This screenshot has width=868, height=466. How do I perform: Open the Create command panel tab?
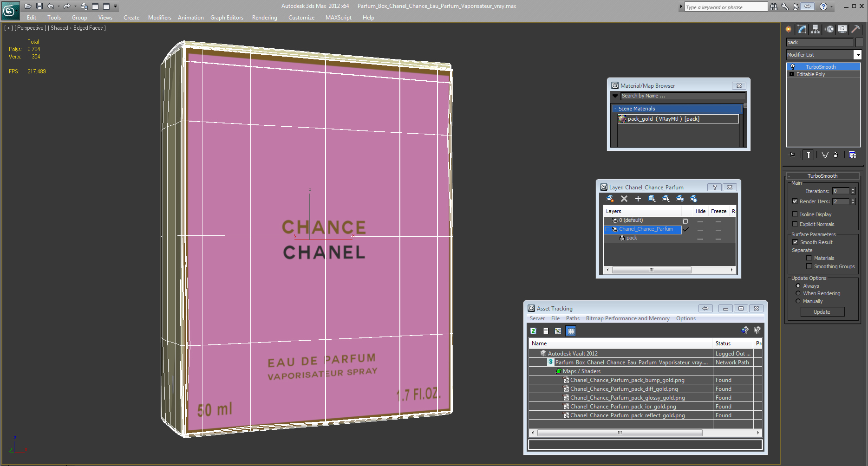click(x=788, y=29)
